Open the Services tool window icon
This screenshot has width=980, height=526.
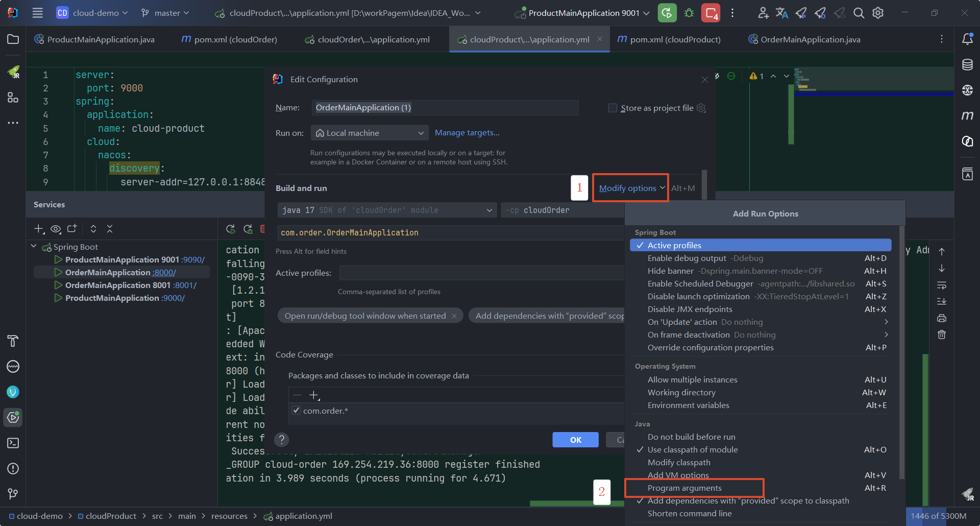pyautogui.click(x=13, y=417)
